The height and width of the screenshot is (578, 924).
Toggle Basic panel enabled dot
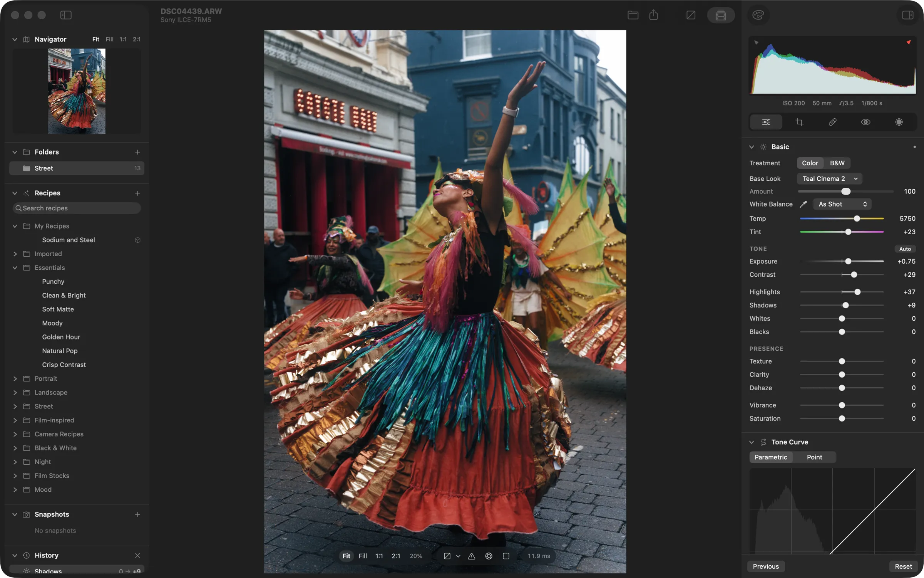(x=914, y=147)
